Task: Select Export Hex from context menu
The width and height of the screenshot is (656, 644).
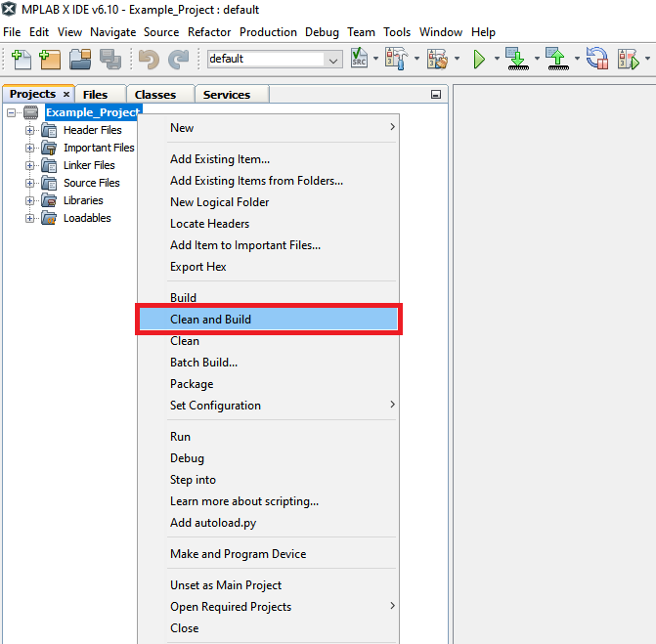Action: tap(268, 267)
